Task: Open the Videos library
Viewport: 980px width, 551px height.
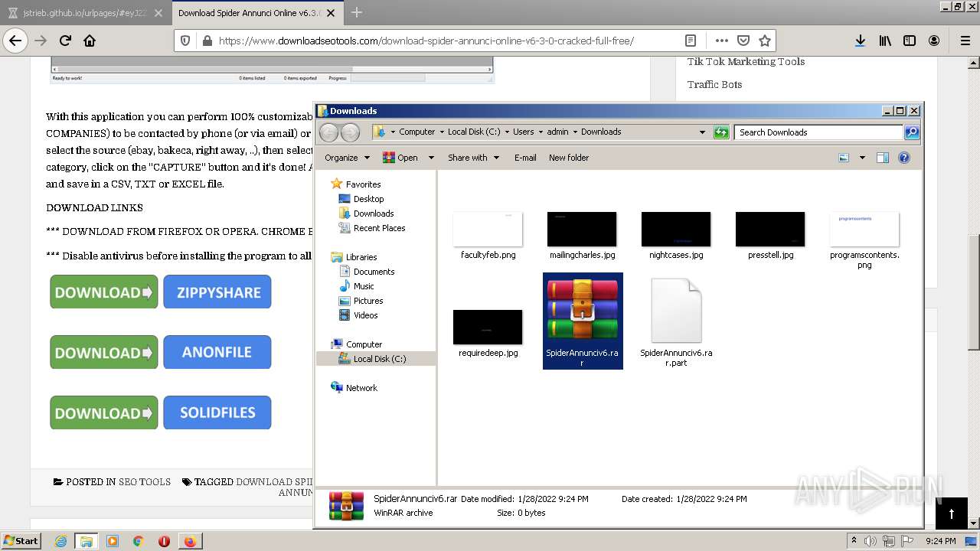Action: point(365,315)
